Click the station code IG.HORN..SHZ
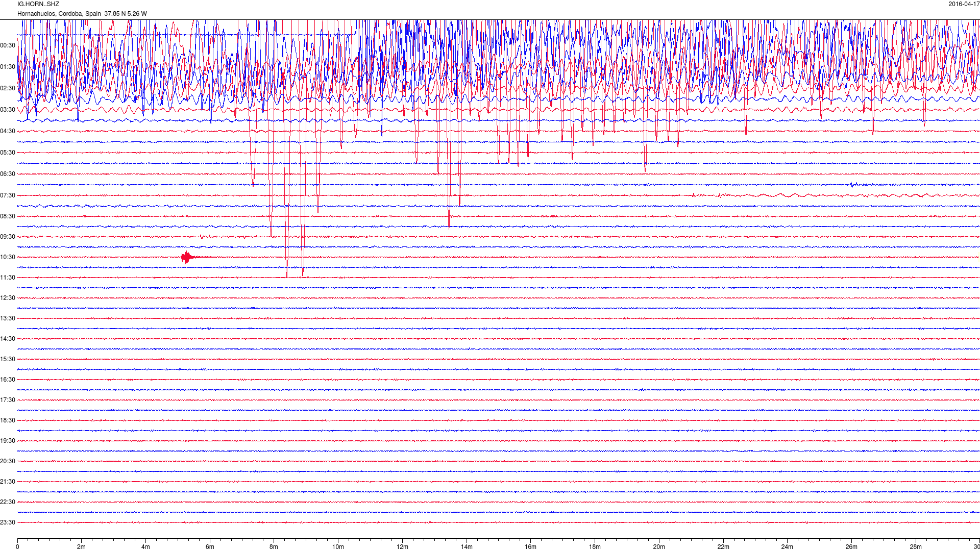Screen dimensions: 980x551 tap(38, 4)
